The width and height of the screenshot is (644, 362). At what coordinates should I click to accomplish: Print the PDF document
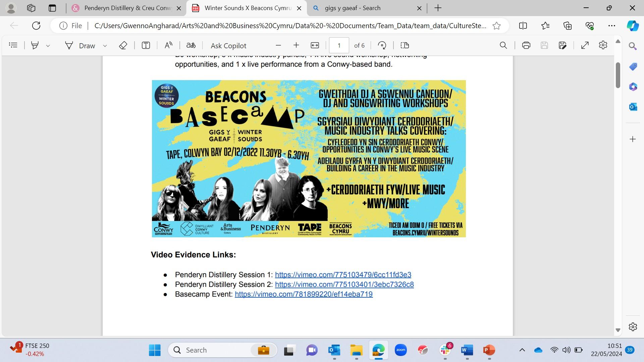(526, 45)
